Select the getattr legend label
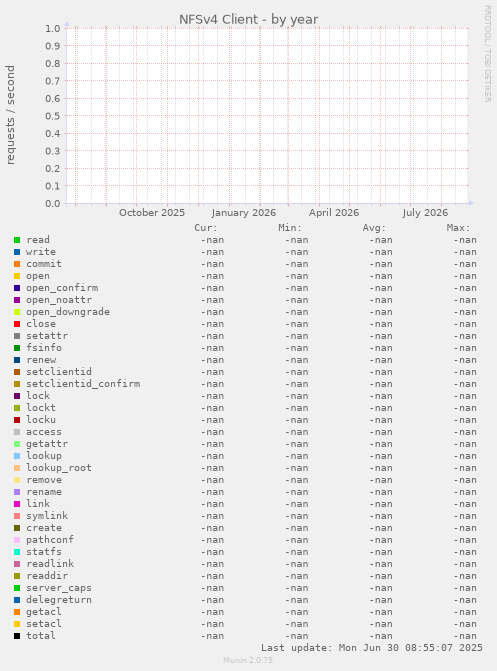Screen dimensions: 497x671 click(x=47, y=444)
